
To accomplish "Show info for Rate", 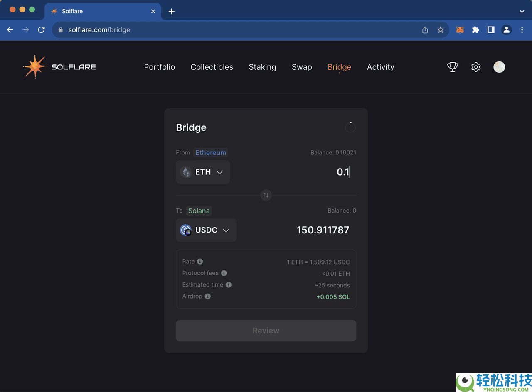I will [x=200, y=262].
